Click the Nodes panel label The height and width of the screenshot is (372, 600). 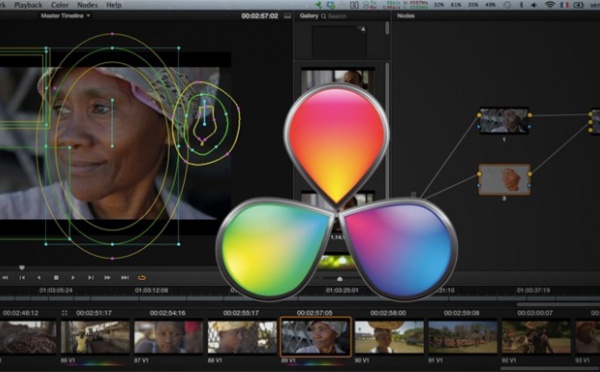click(406, 16)
